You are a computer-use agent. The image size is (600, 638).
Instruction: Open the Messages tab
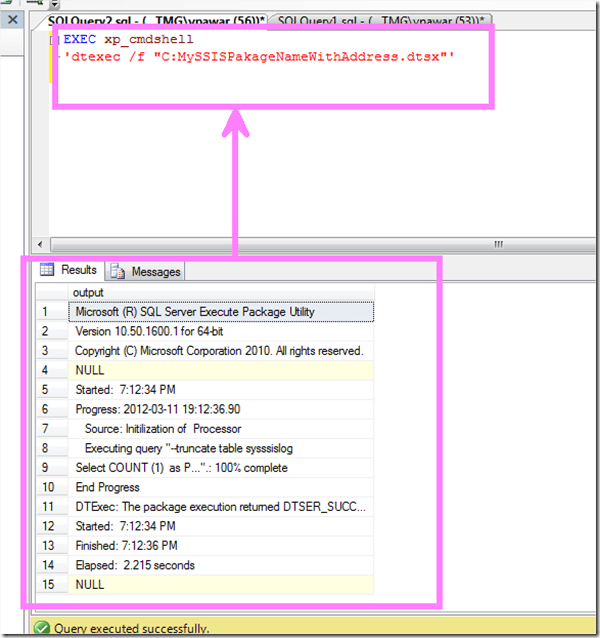tap(155, 271)
